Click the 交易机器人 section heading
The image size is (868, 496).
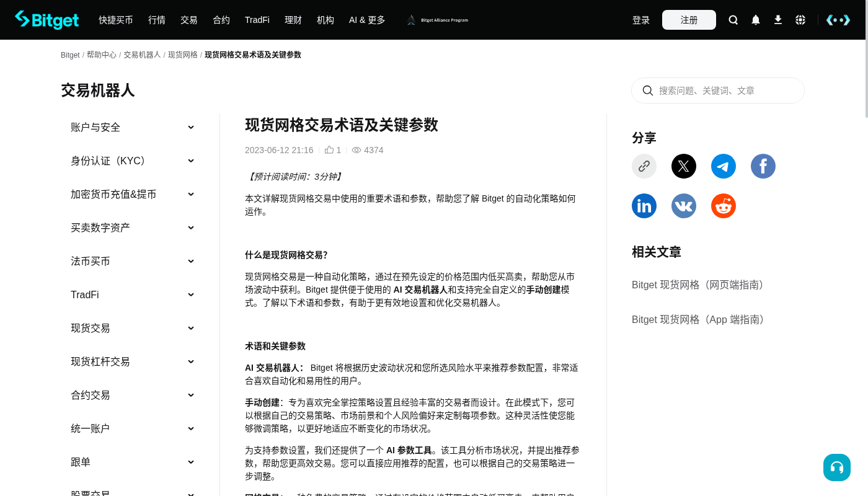pyautogui.click(x=98, y=91)
